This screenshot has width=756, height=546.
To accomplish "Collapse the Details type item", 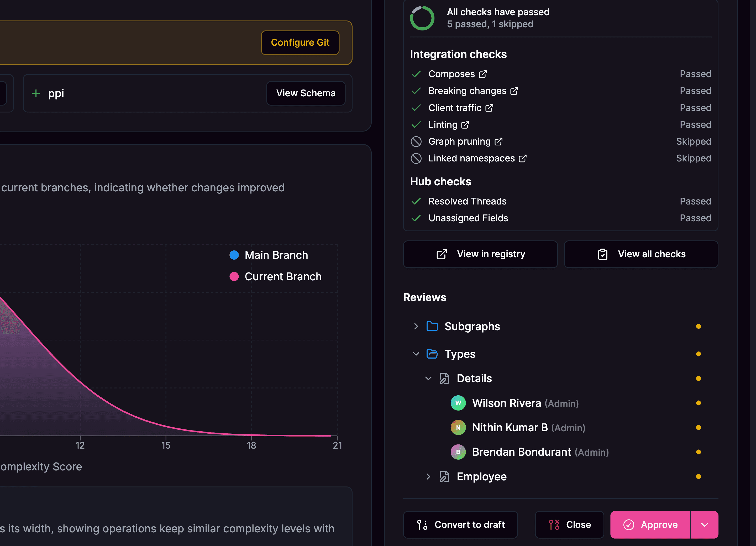I will tap(428, 378).
